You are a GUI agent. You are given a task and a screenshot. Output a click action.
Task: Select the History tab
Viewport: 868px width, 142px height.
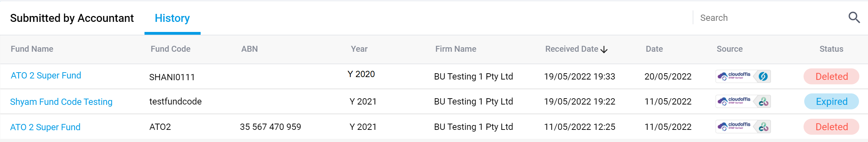click(172, 18)
